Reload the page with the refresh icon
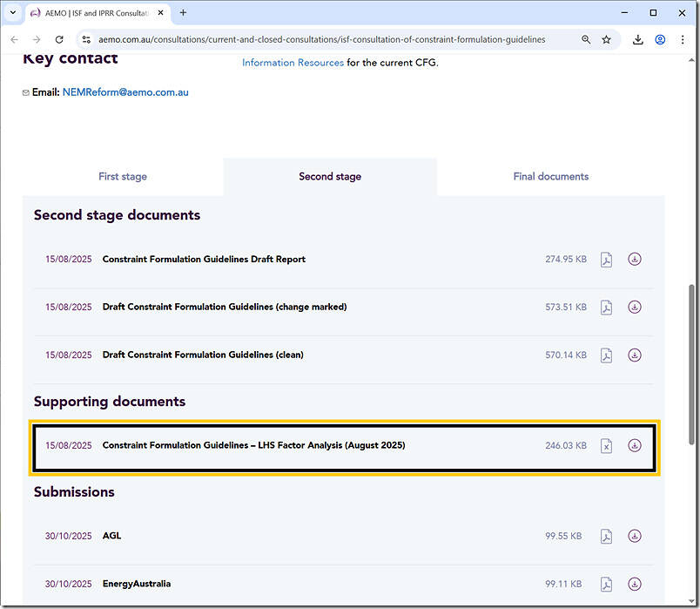The image size is (700, 609). click(59, 39)
